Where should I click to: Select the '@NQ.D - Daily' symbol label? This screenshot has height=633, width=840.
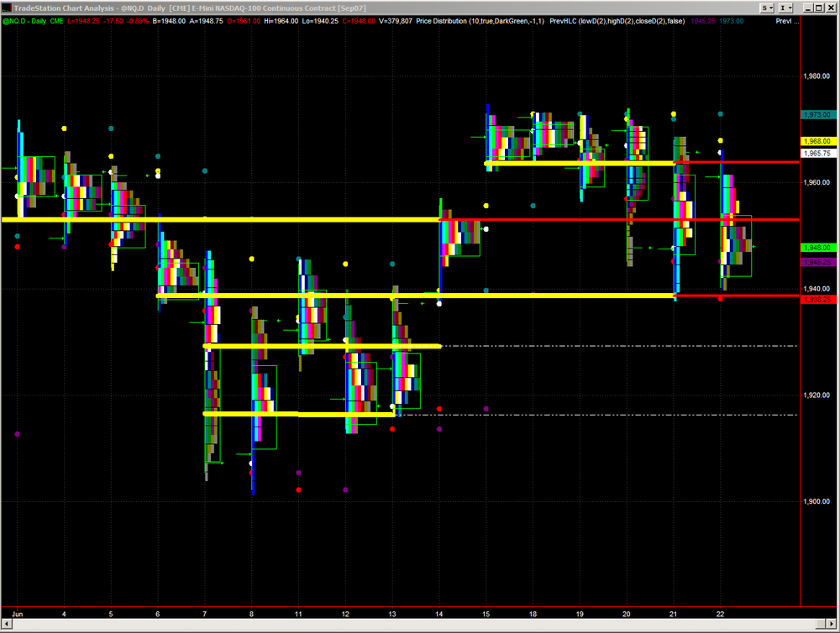tap(24, 22)
